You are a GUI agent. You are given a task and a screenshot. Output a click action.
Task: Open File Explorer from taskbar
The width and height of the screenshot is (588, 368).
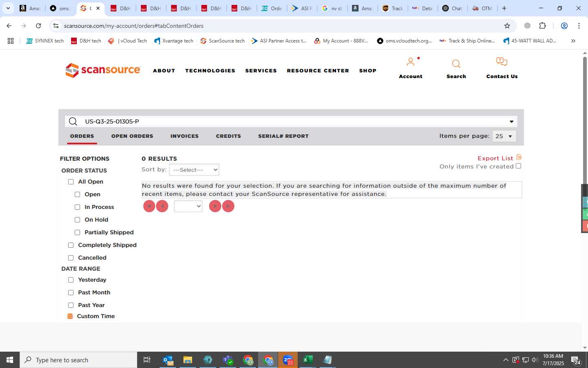(x=187, y=360)
